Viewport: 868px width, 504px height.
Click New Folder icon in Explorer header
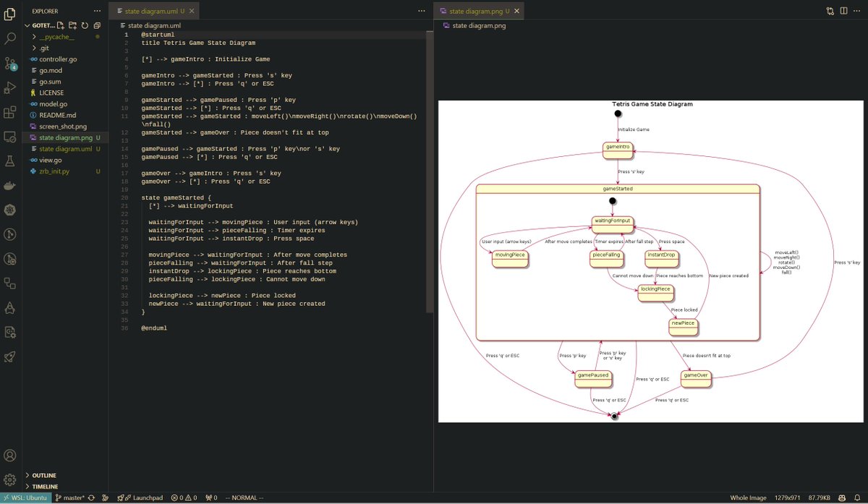pos(73,25)
